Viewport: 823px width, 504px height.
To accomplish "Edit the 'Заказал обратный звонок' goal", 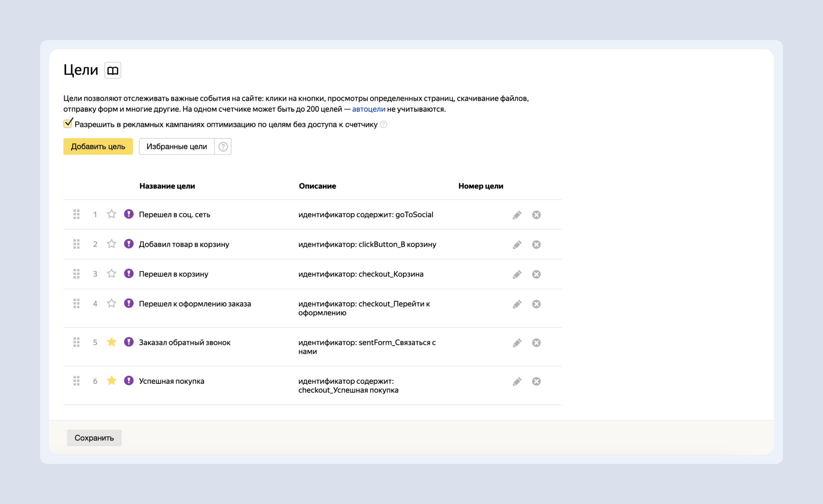I will click(x=517, y=343).
